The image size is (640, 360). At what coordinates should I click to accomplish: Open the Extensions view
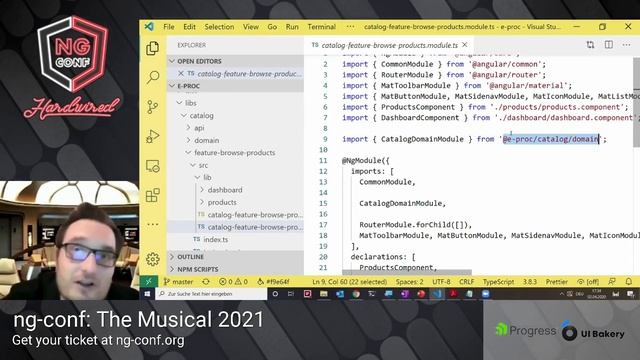153,195
